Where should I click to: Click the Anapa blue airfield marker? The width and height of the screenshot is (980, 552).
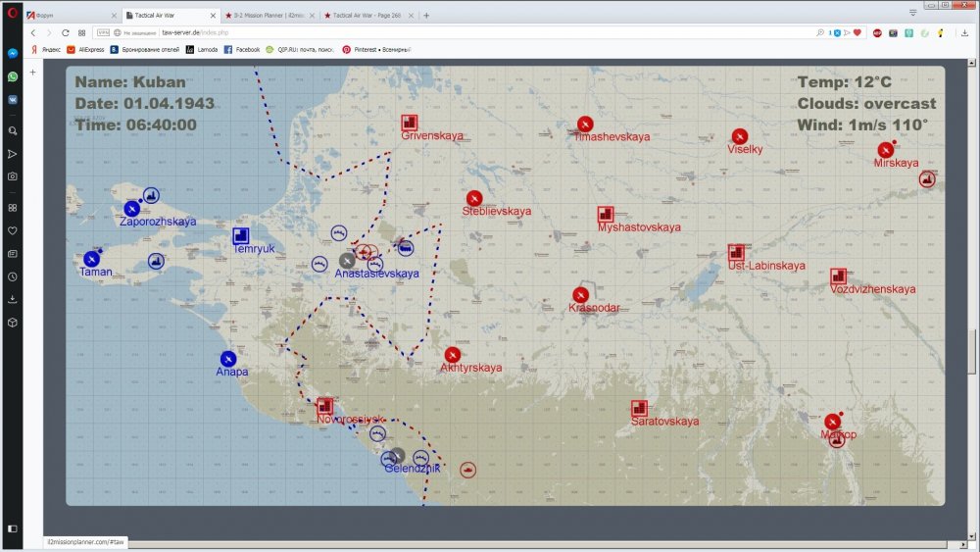[228, 359]
